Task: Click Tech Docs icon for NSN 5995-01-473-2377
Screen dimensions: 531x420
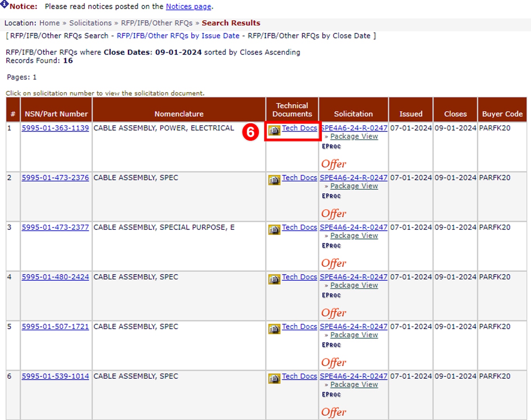Action: pyautogui.click(x=274, y=230)
